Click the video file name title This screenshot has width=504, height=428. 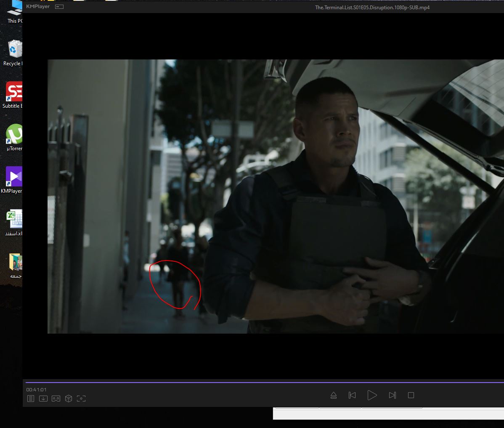(x=372, y=8)
